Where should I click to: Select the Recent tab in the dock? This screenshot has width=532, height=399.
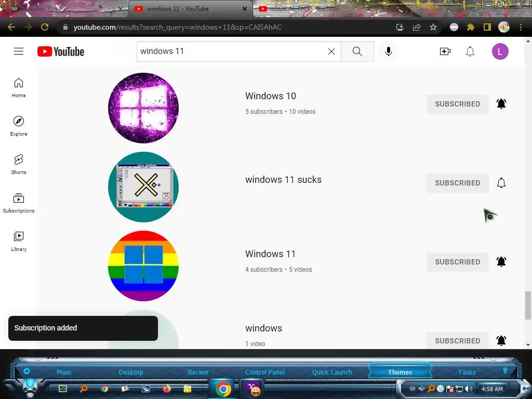click(x=198, y=372)
